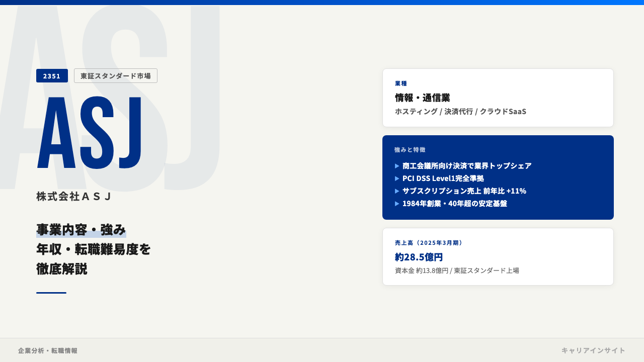Click the highlighted 事業内容・強み headline

81,230
